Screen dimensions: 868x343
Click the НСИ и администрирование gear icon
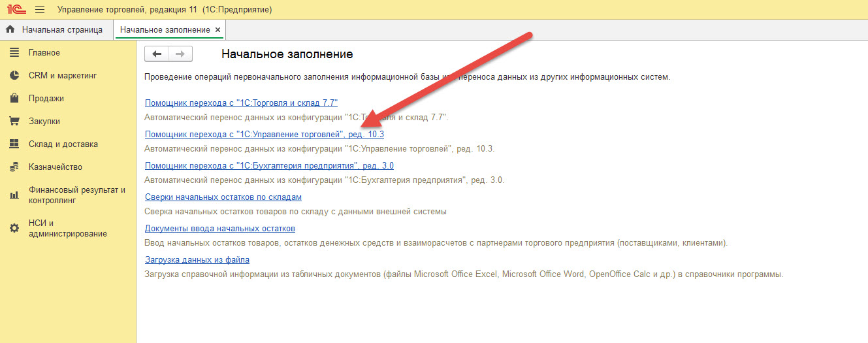[x=14, y=228]
